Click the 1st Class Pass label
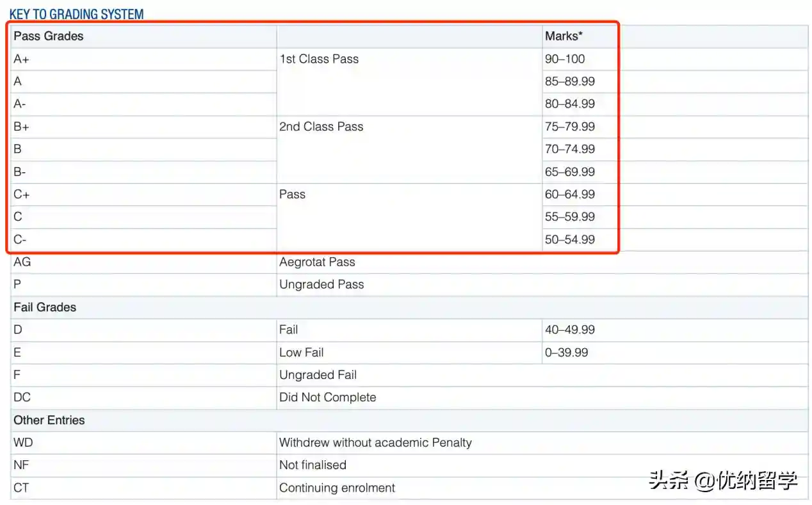 [319, 59]
